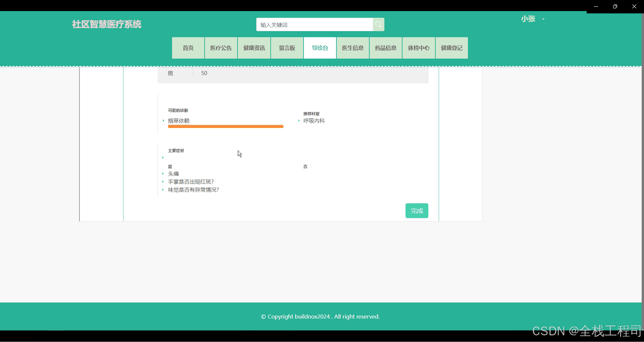This screenshot has height=342, width=644.
Task: Click the search magnifier icon
Action: point(378,24)
